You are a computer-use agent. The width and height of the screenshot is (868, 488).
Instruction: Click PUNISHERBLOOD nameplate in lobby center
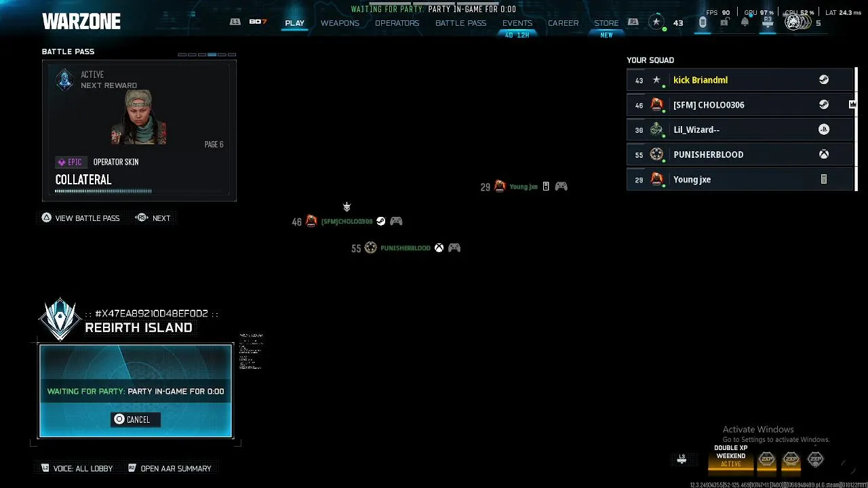tap(406, 248)
